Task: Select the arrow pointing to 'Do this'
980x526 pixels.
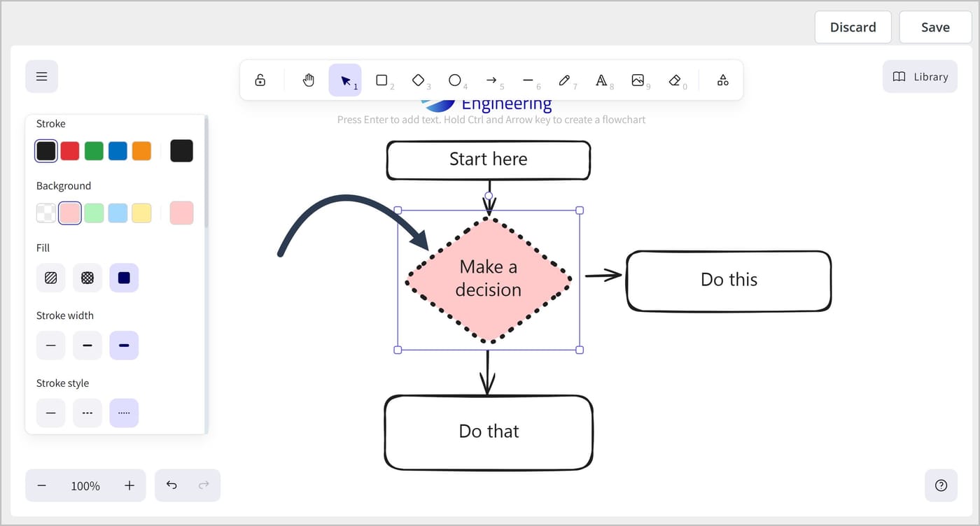Action: tap(603, 275)
